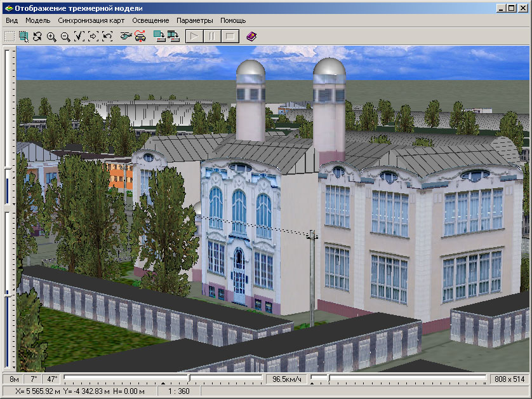
Task: Open the Синхронизация карт menu
Action: pos(91,20)
